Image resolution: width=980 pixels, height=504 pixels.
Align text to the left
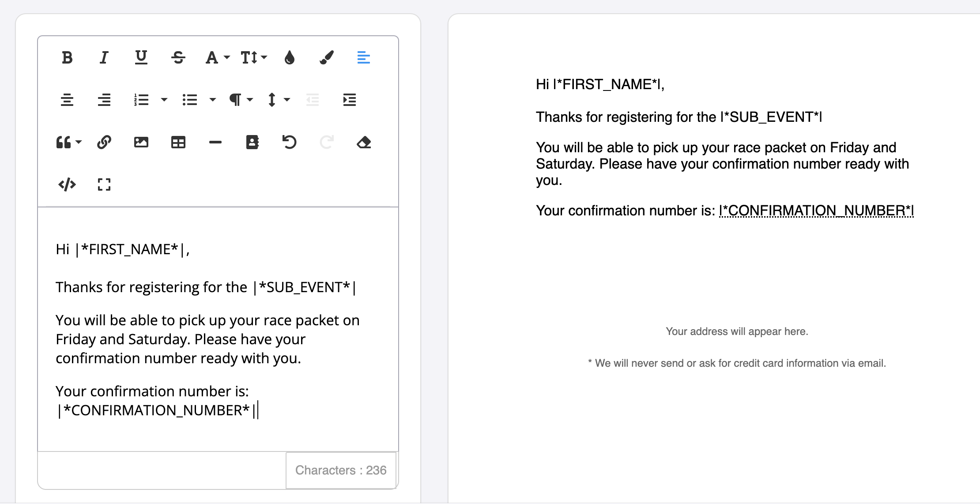364,57
